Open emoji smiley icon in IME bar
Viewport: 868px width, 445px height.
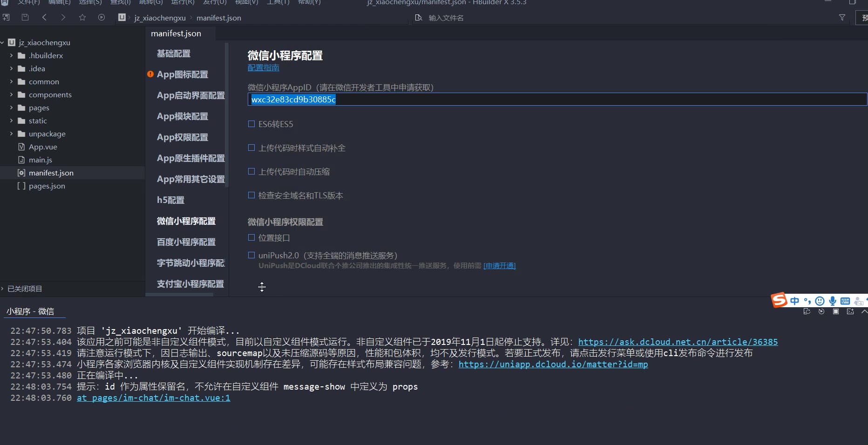pos(820,301)
